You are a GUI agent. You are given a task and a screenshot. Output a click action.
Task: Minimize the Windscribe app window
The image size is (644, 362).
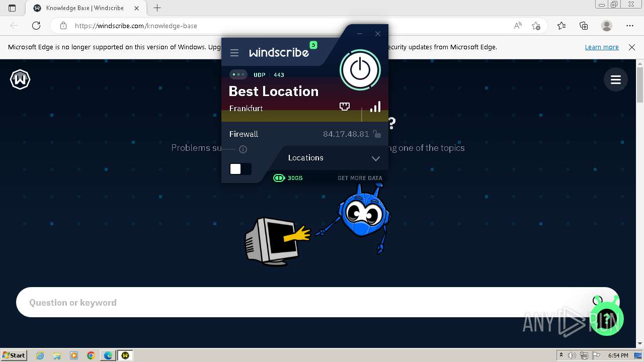click(360, 34)
